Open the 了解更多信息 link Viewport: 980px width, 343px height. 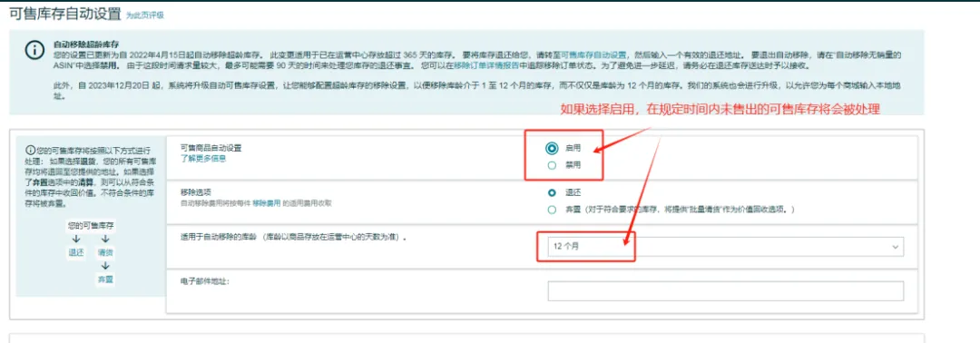(x=203, y=160)
